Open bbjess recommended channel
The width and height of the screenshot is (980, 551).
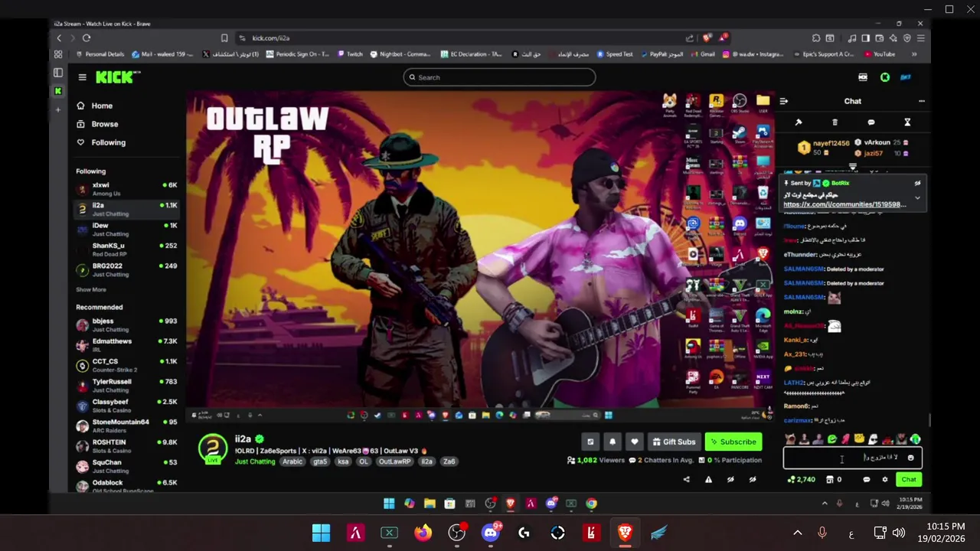pyautogui.click(x=127, y=324)
